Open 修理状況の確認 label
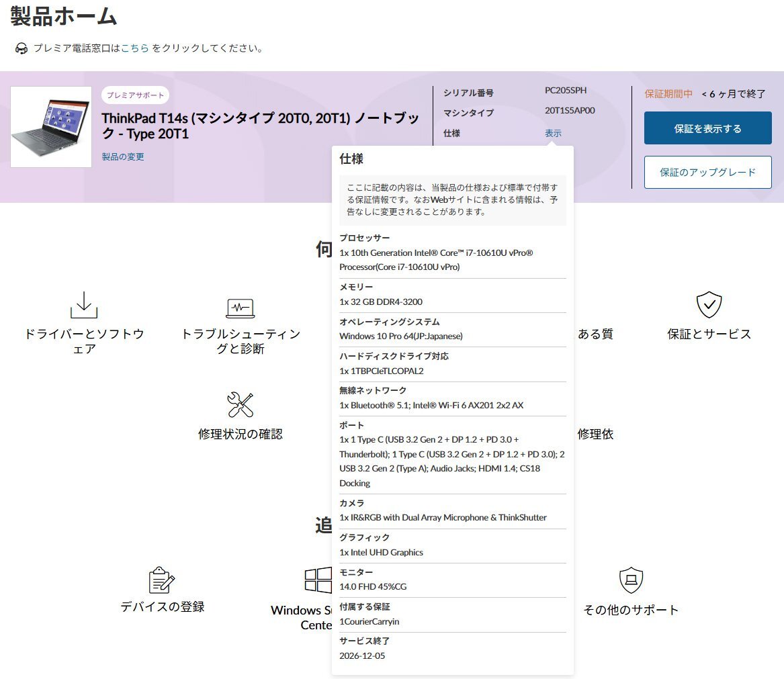784x679 pixels. click(x=241, y=434)
